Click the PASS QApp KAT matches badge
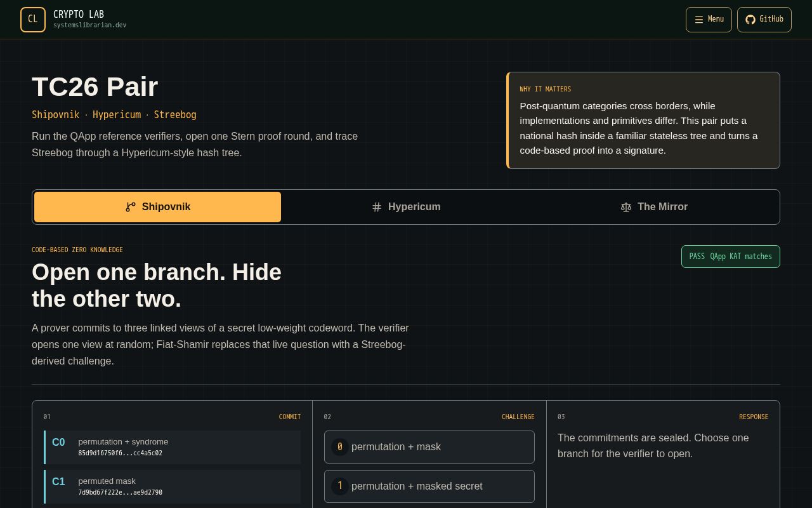This screenshot has height=508, width=812. pyautogui.click(x=731, y=257)
